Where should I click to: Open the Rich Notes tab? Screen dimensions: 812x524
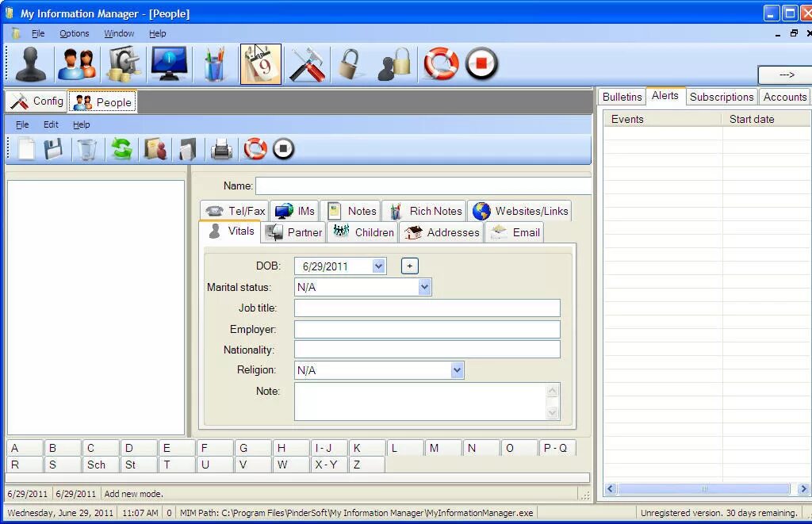pyautogui.click(x=425, y=211)
